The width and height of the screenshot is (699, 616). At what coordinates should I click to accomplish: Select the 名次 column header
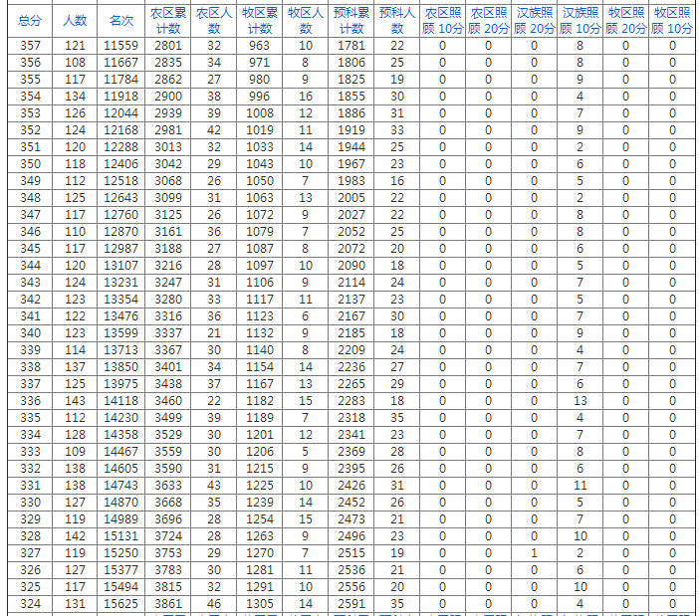pos(121,20)
